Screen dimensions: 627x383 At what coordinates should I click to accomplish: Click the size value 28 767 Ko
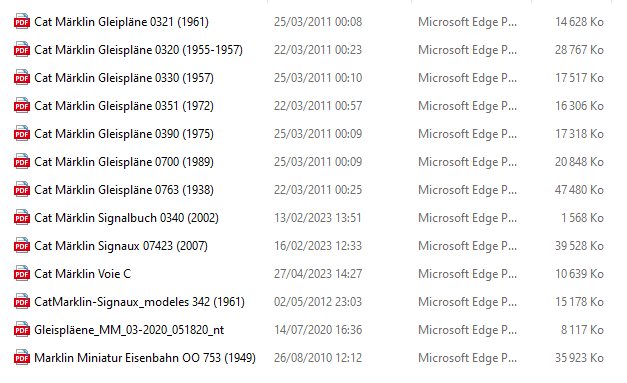tap(579, 50)
